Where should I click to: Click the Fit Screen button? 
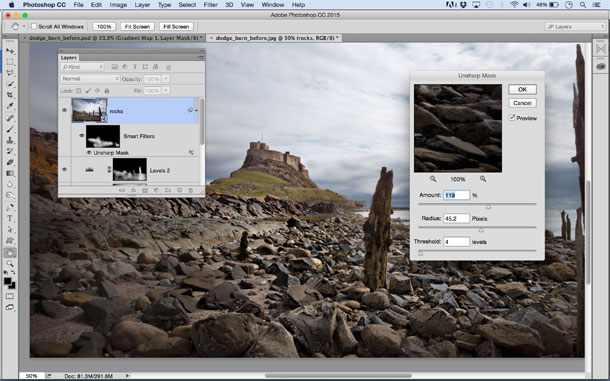(x=137, y=26)
